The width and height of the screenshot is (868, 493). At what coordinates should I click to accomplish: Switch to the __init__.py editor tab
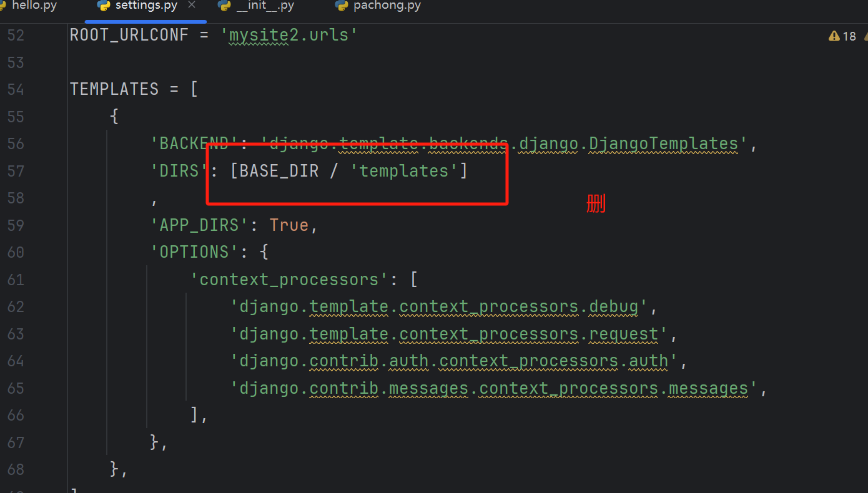point(257,6)
